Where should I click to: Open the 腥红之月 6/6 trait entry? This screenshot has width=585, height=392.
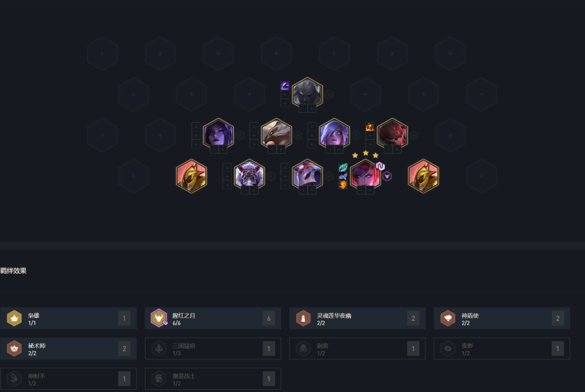[x=213, y=318]
